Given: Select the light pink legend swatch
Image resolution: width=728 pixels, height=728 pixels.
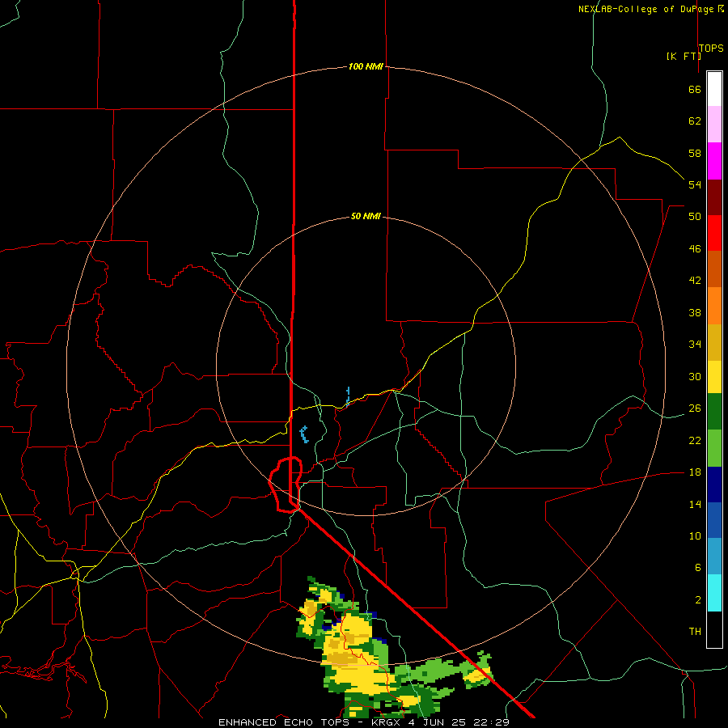Looking at the screenshot, I should pyautogui.click(x=714, y=125).
